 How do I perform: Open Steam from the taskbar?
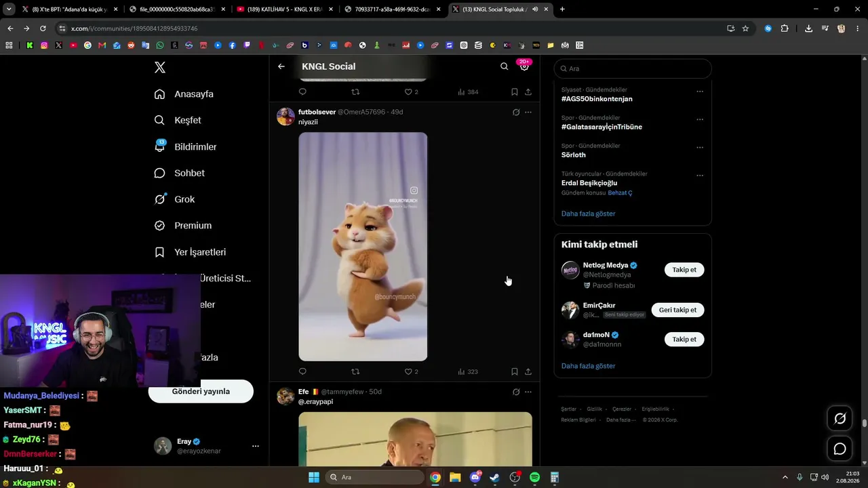(x=495, y=477)
